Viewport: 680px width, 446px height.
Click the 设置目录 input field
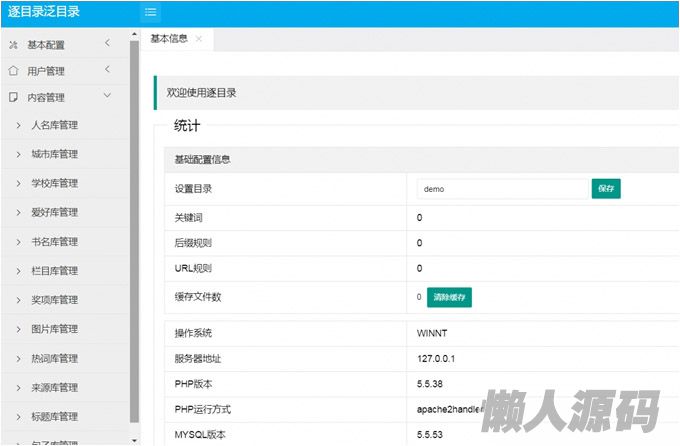tap(502, 188)
